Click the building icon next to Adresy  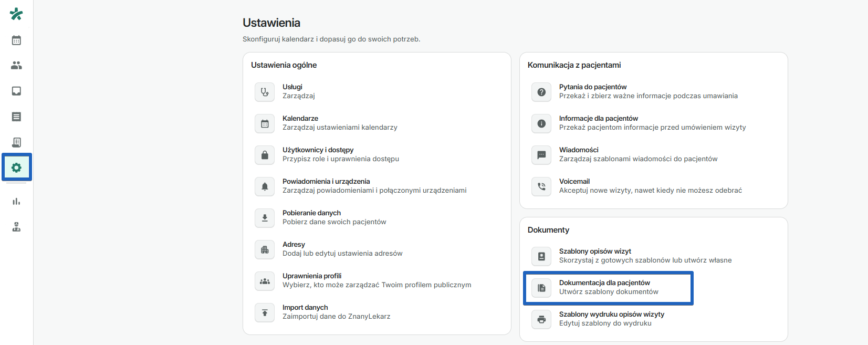point(265,249)
